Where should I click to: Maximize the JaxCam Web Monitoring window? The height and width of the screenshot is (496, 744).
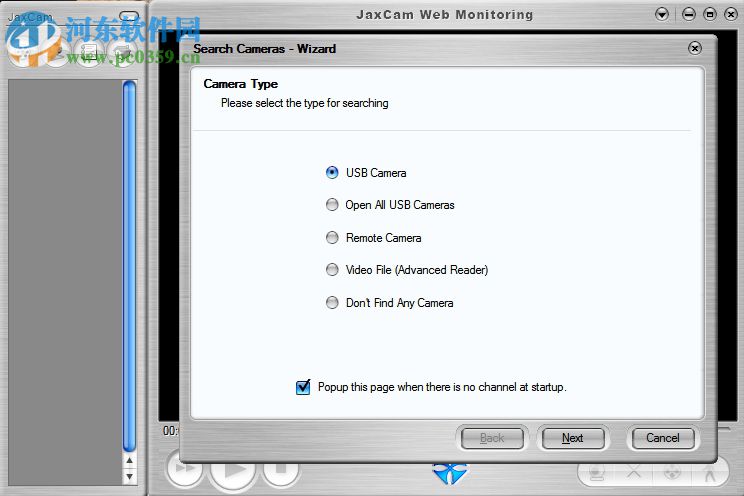[x=710, y=14]
